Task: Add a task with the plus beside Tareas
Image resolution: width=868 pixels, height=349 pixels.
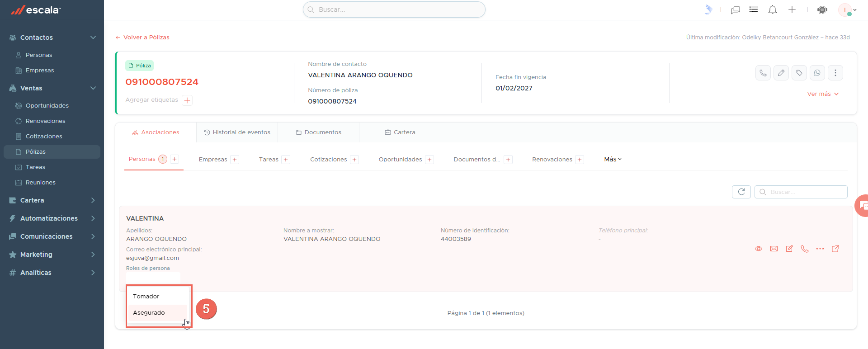Action: pyautogui.click(x=286, y=160)
